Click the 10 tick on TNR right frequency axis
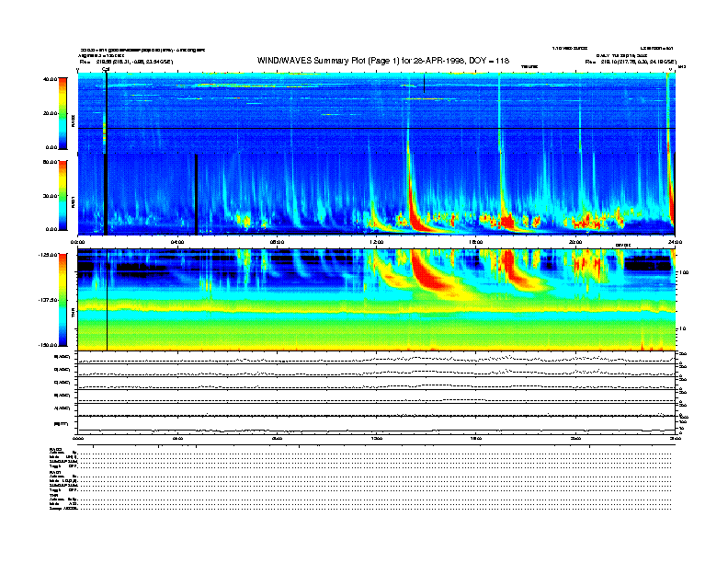The width and height of the screenshot is (728, 563). (x=683, y=329)
